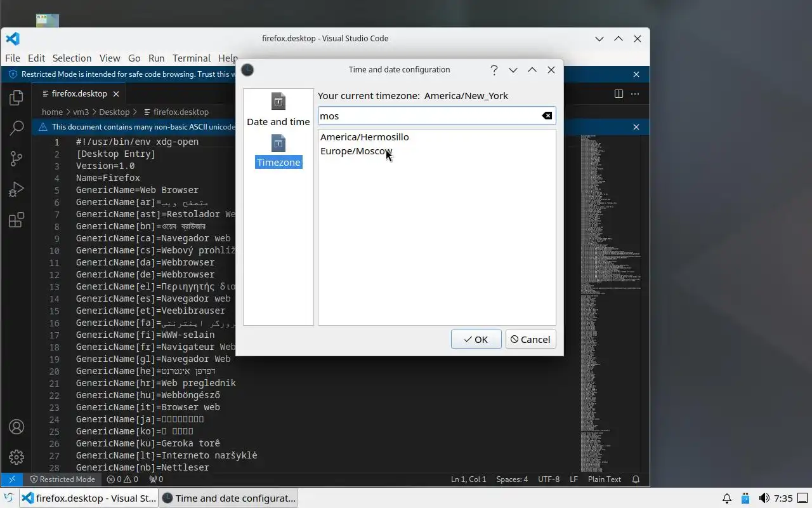Change language mode from Plain Text
The width and height of the screenshot is (812, 508).
(605, 479)
